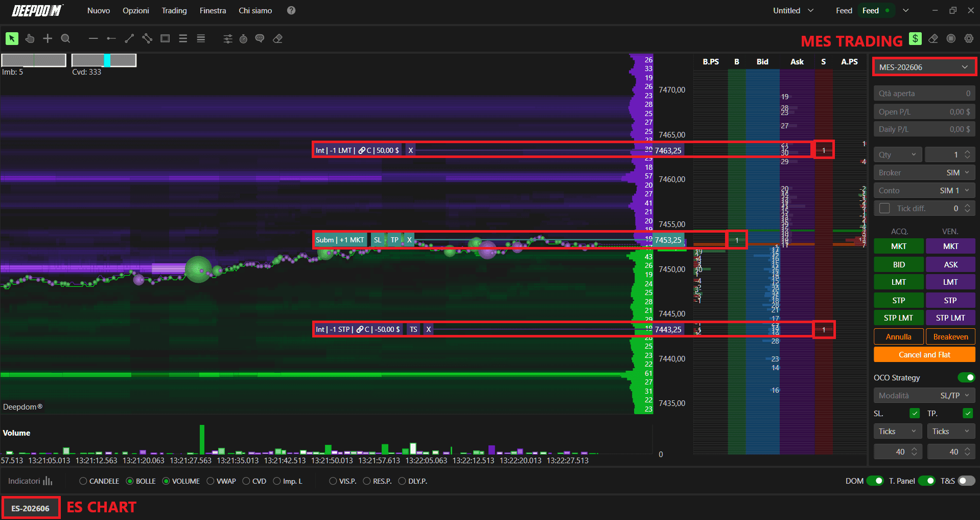Pick the horizontal ray drawing tool
Viewport: 980px width, 520px height.
click(x=111, y=38)
